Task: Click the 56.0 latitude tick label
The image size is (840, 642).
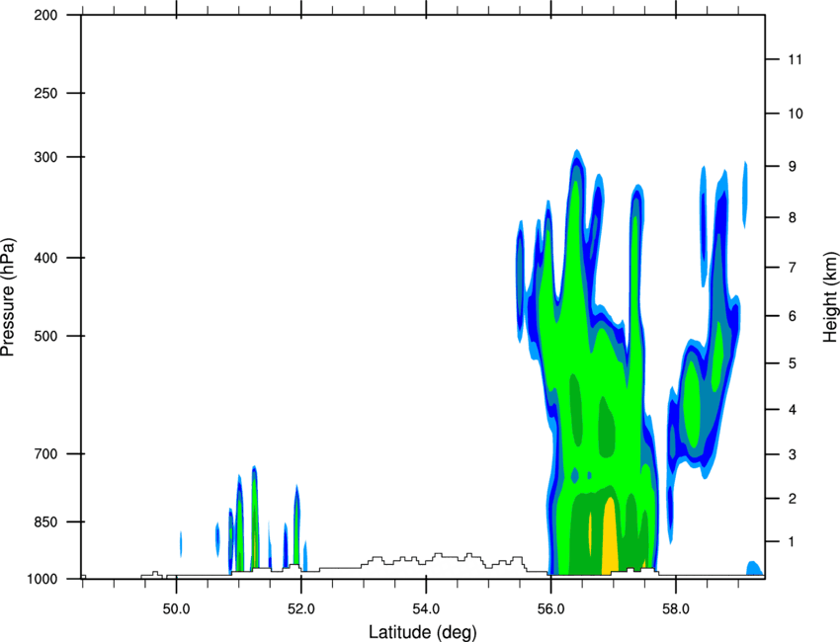Action: pos(550,609)
